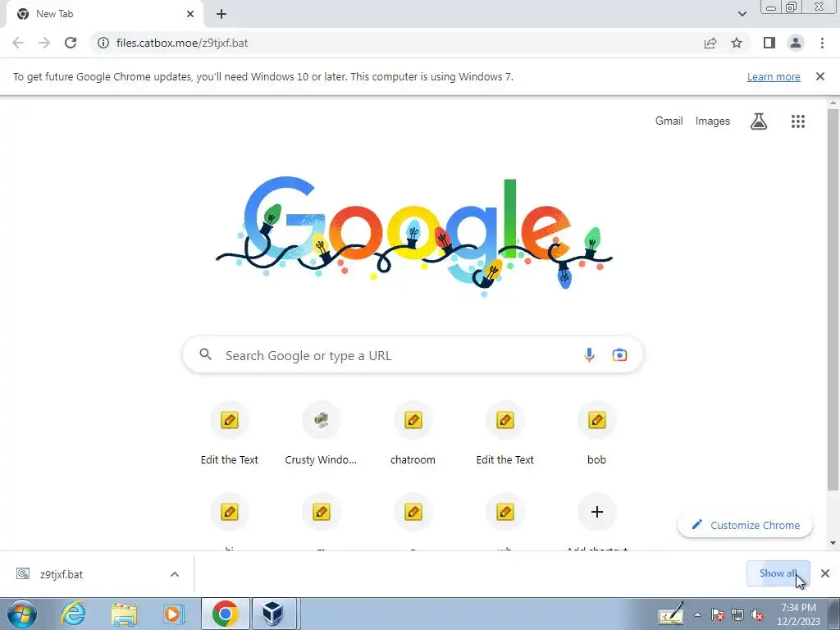Open the Chrome side panel
This screenshot has height=630, width=840.
click(x=769, y=43)
